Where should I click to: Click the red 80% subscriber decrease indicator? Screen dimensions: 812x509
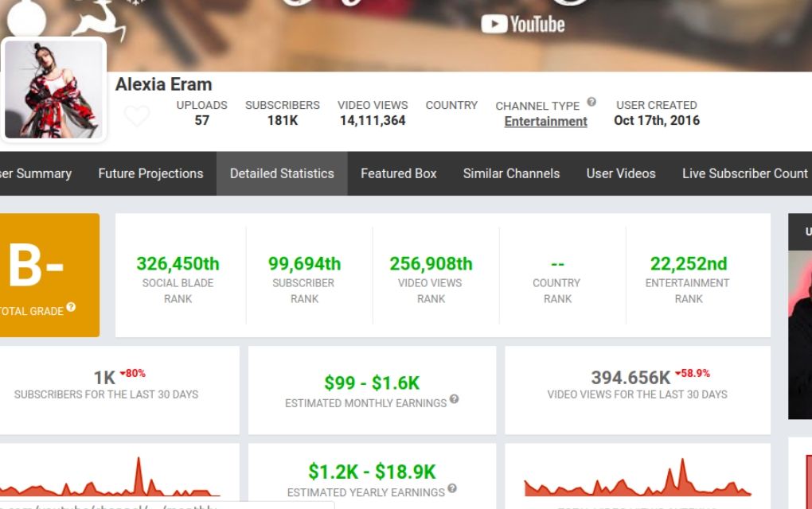click(133, 373)
